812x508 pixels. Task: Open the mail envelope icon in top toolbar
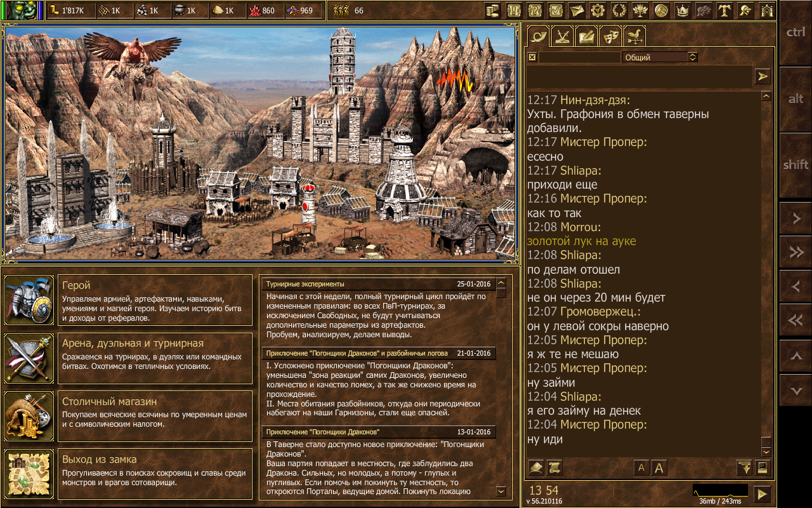[576, 10]
